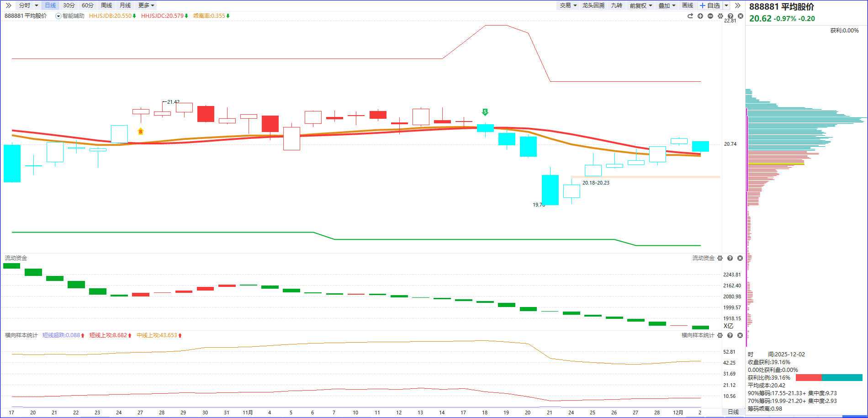Open the 前复权 adjustment dropdown
Screen dimensions: 868x418
640,5
